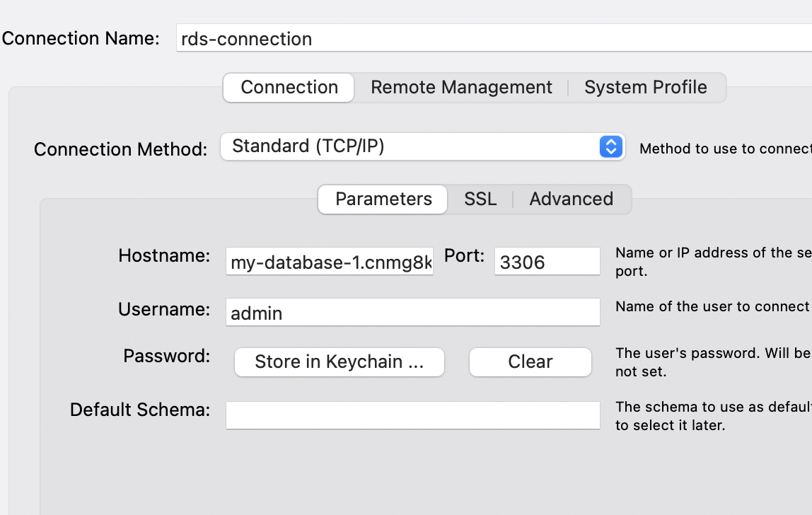Open the SSL sub-tab
The image size is (812, 515).
coord(480,199)
